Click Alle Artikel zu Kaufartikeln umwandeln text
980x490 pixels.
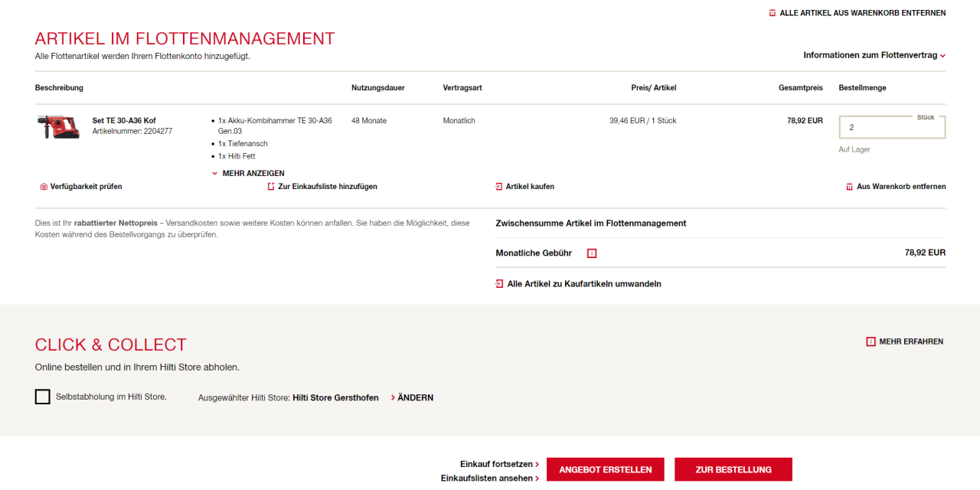(584, 284)
